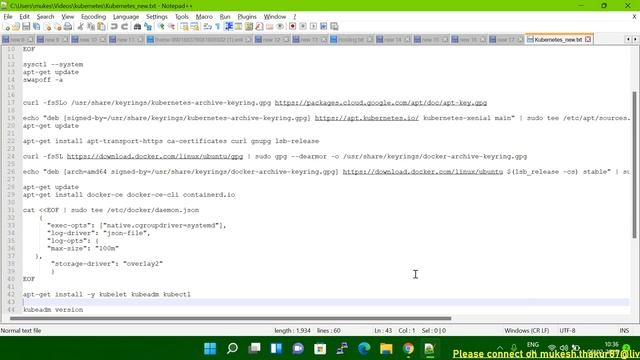Follow the download.docker.com/linux/ubuntu link on line 26

pyautogui.click(x=422, y=172)
